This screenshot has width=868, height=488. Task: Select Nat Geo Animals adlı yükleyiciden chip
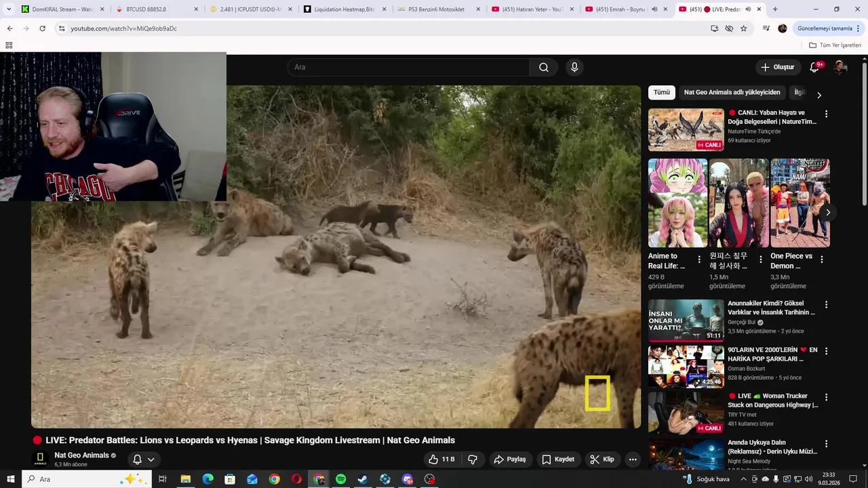pos(732,92)
